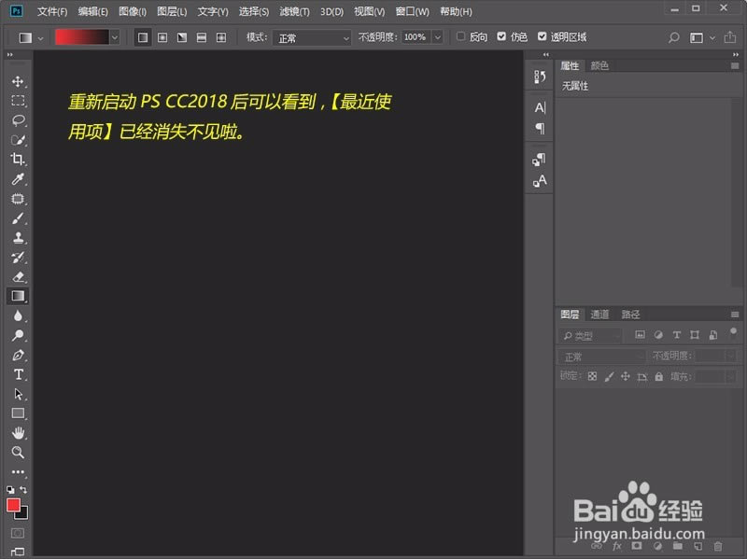Switch to the 颜色 (Color) tab
Image resolution: width=747 pixels, height=560 pixels.
pyautogui.click(x=598, y=65)
